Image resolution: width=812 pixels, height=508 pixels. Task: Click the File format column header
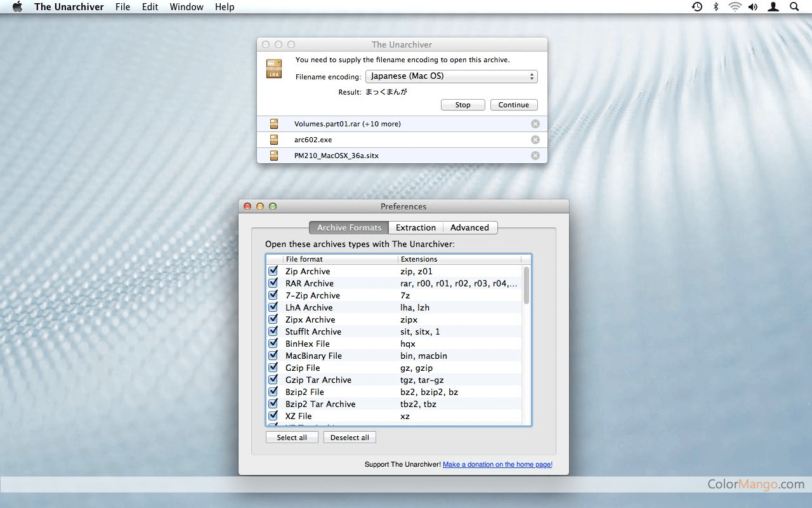(340, 259)
